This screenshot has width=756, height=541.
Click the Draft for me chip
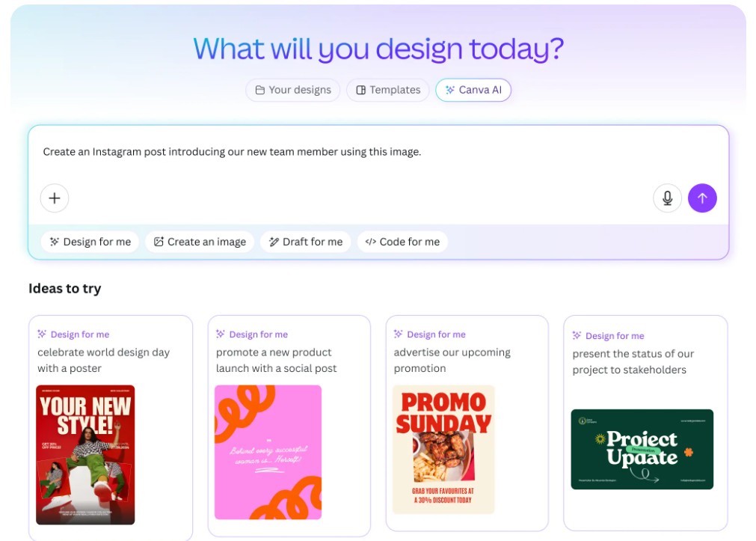[306, 242]
